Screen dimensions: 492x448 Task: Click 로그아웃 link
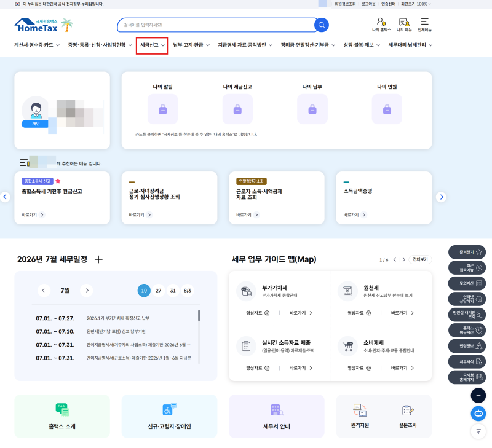[368, 4]
